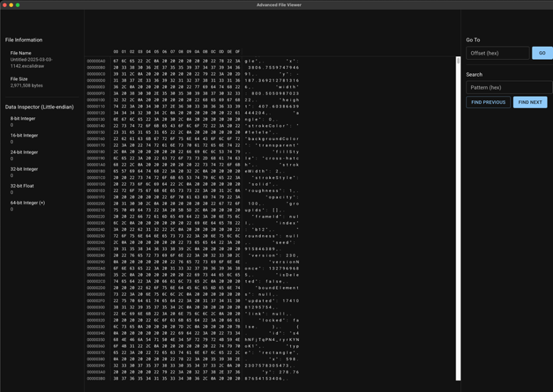Select row offset 000003B0

point(96,379)
